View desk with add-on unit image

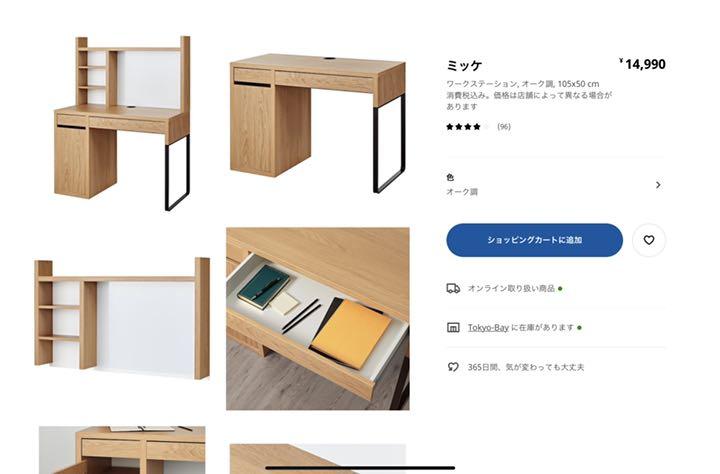[122, 123]
